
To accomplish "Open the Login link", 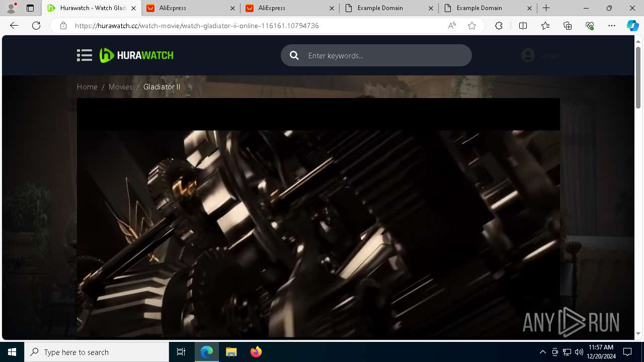I will (550, 55).
